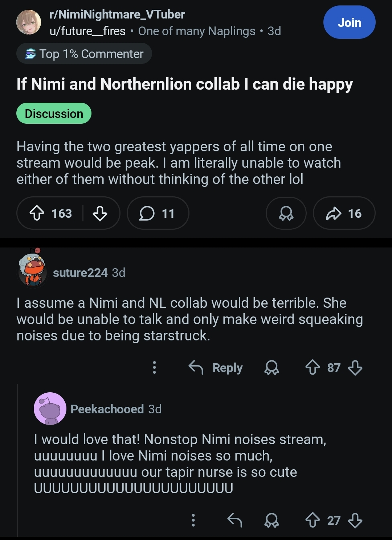Screen dimensions: 392x540
Task: Join the NimiNightmare_VTuber subreddit
Action: pyautogui.click(x=349, y=22)
